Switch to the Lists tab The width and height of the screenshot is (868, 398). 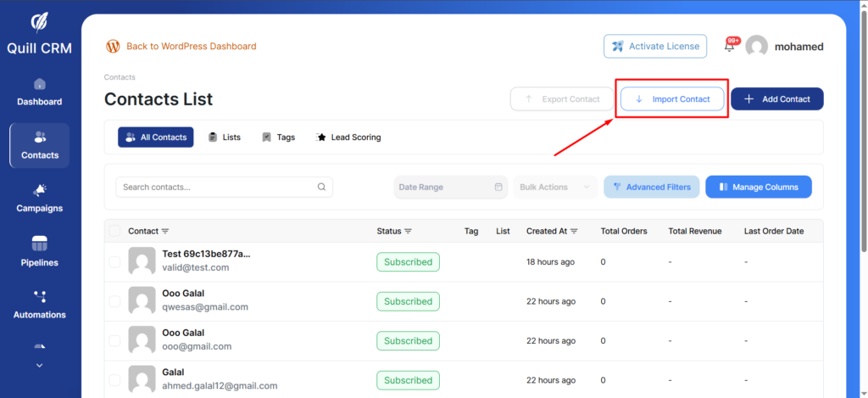point(224,137)
